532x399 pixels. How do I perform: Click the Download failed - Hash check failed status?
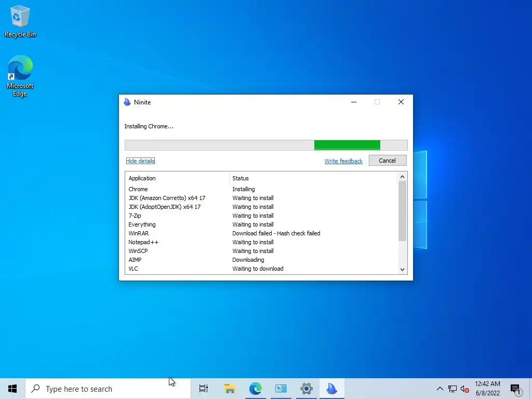(276, 233)
